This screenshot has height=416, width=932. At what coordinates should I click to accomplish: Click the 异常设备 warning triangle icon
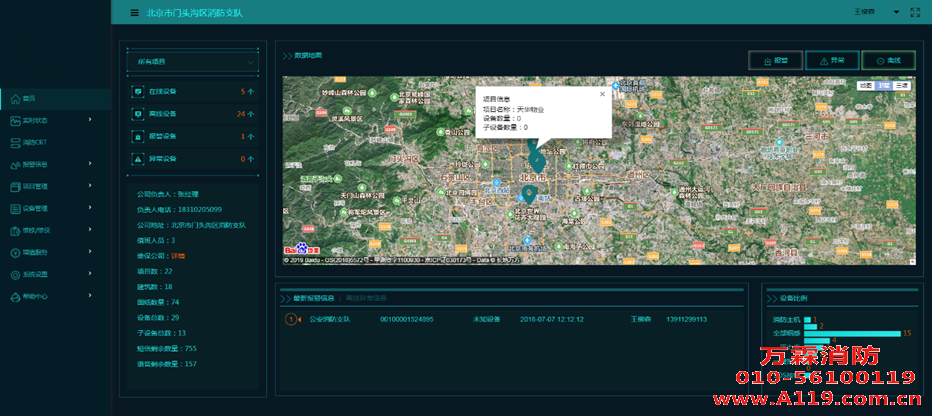138,159
